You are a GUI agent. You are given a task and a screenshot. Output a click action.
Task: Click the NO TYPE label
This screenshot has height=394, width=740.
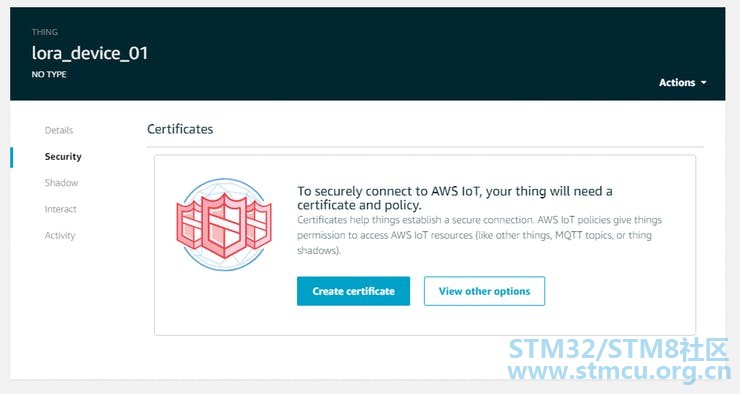pyautogui.click(x=49, y=75)
